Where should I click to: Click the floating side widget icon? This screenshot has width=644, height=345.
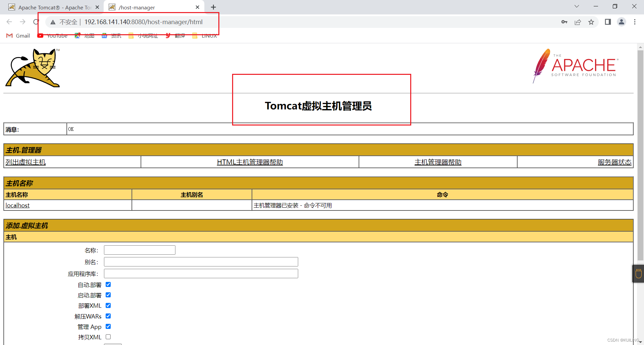(x=638, y=274)
